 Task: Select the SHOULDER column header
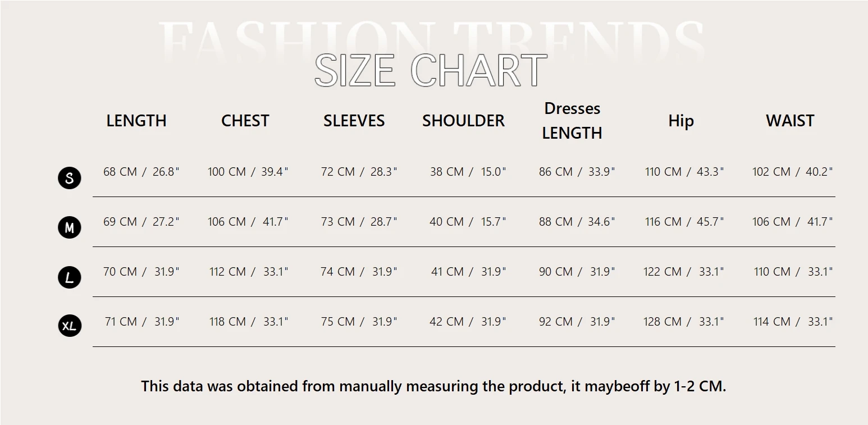[x=463, y=121]
